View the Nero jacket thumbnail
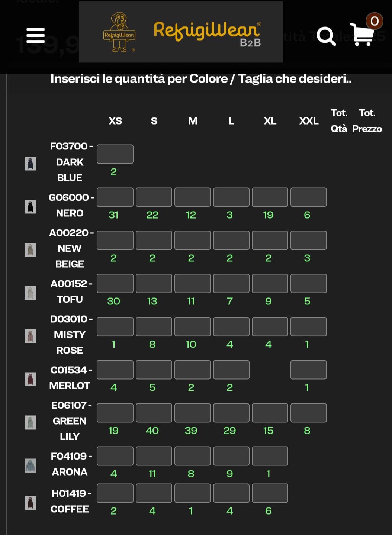 (x=30, y=206)
